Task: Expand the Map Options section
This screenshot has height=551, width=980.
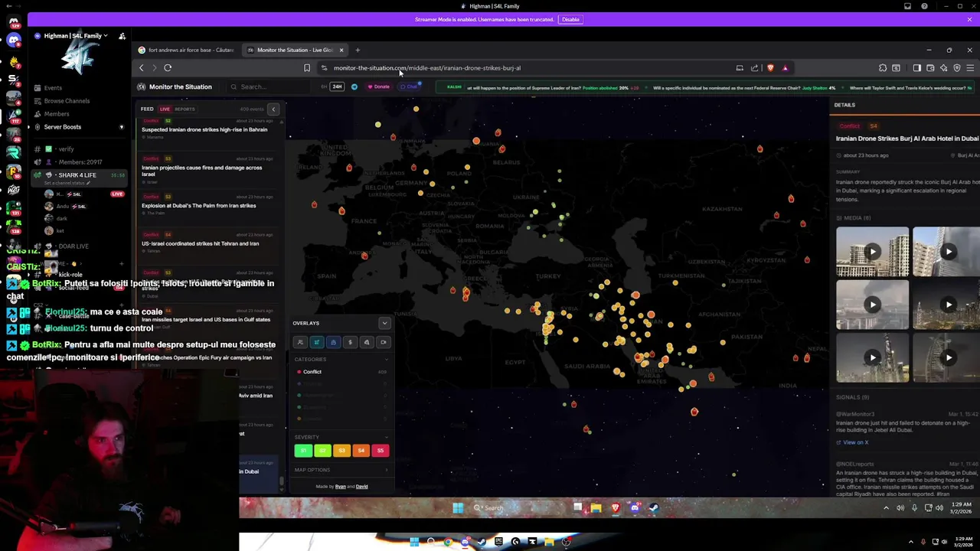Action: [341, 470]
